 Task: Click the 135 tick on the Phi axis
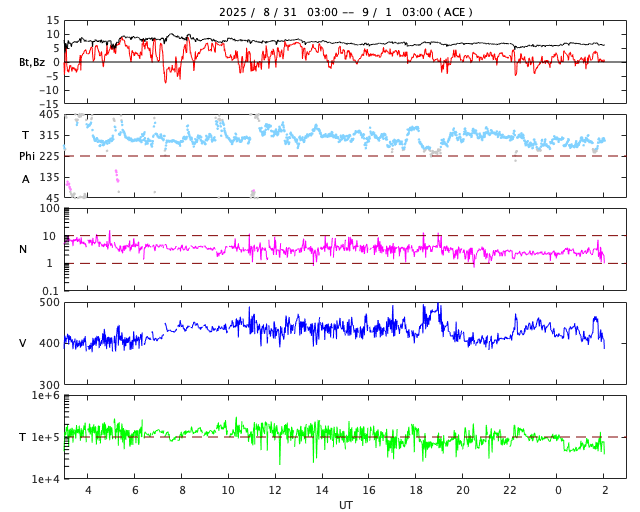(x=49, y=178)
